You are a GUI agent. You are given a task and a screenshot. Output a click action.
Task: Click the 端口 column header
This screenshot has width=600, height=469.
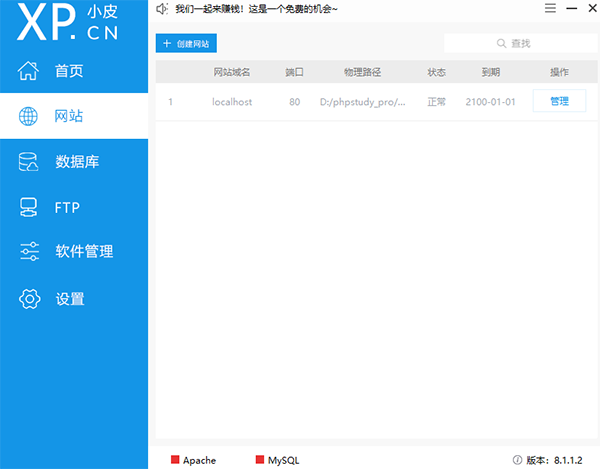coord(294,72)
